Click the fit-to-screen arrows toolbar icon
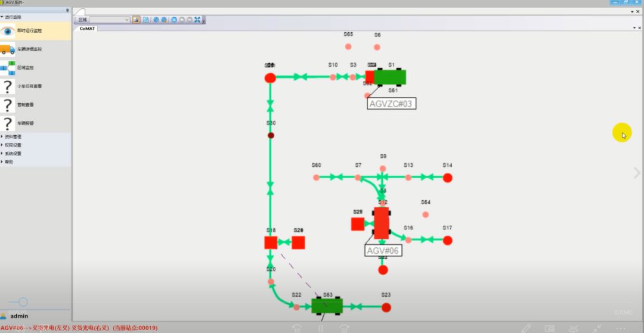 click(197, 20)
